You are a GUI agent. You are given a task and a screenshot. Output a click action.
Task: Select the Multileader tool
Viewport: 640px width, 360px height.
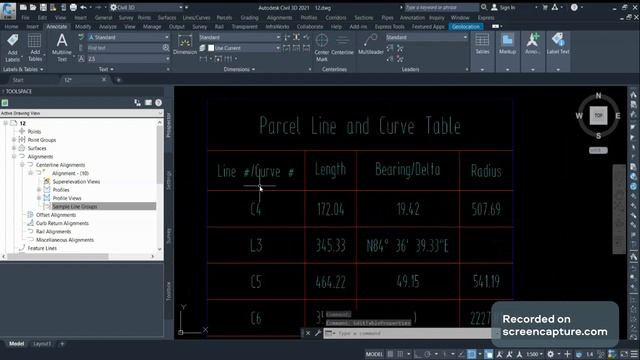tap(371, 44)
